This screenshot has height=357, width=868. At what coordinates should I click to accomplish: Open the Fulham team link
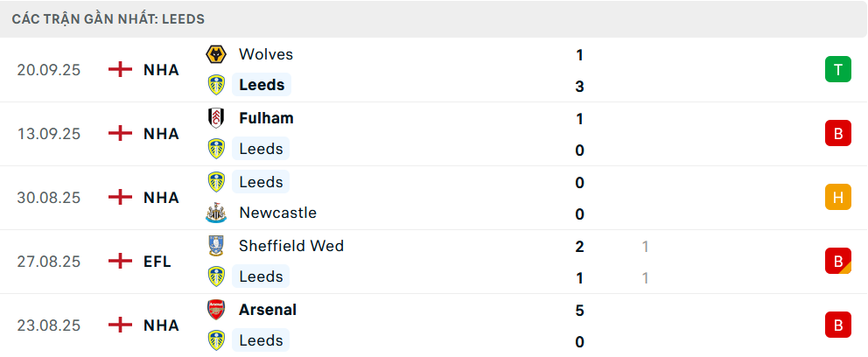click(266, 118)
